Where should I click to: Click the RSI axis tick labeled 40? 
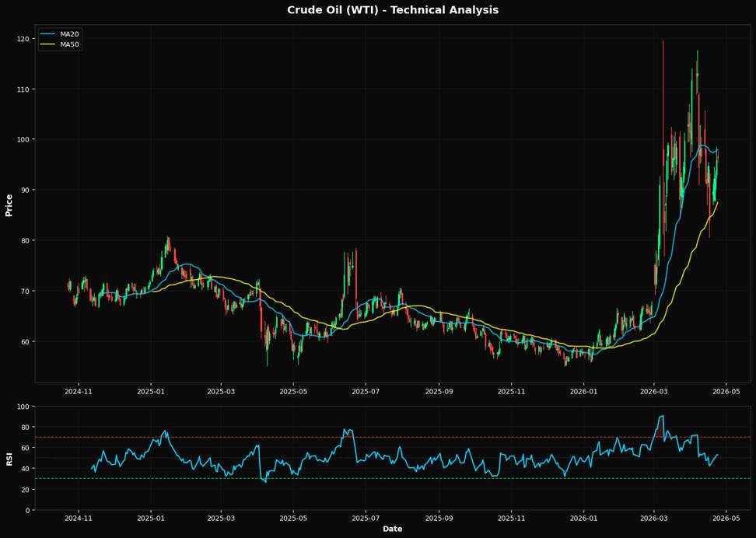click(x=26, y=469)
